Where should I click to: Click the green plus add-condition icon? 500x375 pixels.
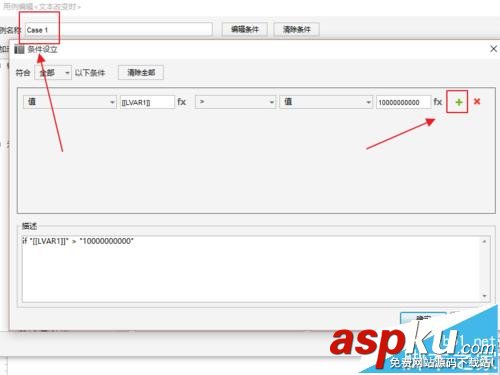[459, 102]
